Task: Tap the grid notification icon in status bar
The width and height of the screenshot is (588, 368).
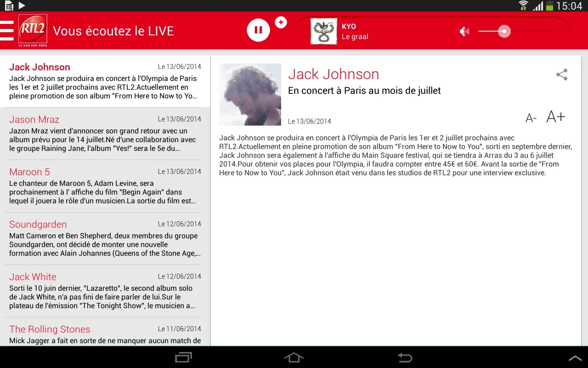Action: (x=9, y=6)
